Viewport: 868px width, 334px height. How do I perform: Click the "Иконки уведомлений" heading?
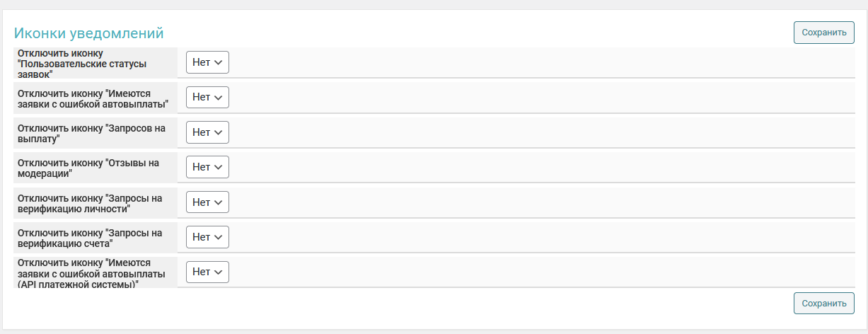pyautogui.click(x=89, y=33)
